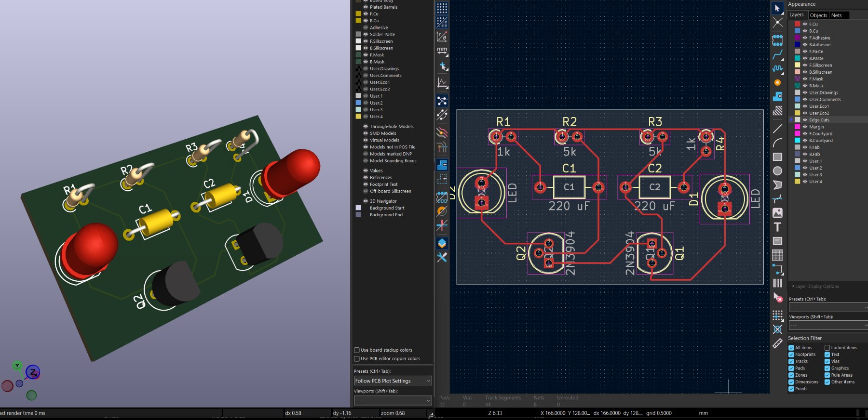The width and height of the screenshot is (868, 420).
Task: Pick the Draw Line tool
Action: tap(777, 129)
